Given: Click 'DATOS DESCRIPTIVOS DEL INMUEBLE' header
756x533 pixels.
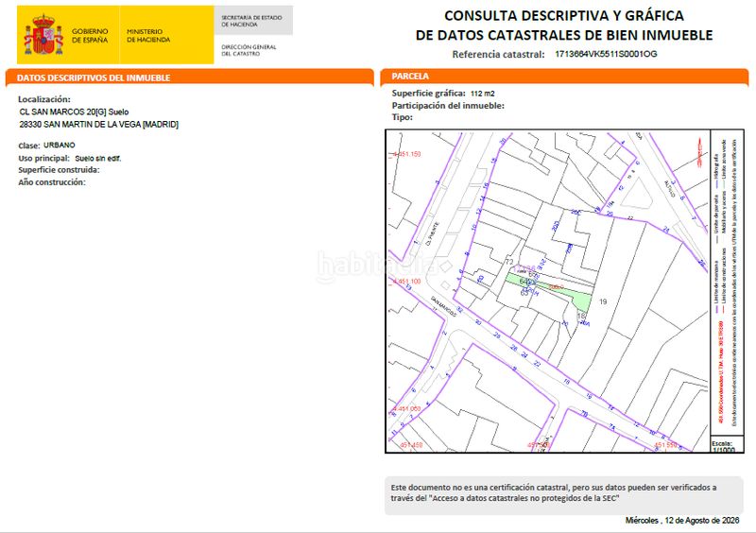Looking at the screenshot, I should 94,77.
